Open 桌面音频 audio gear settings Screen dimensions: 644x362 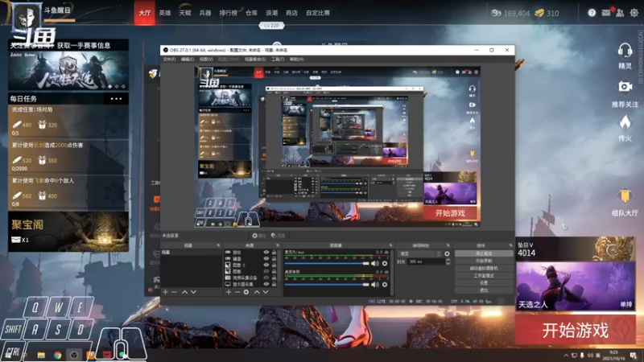385,285
